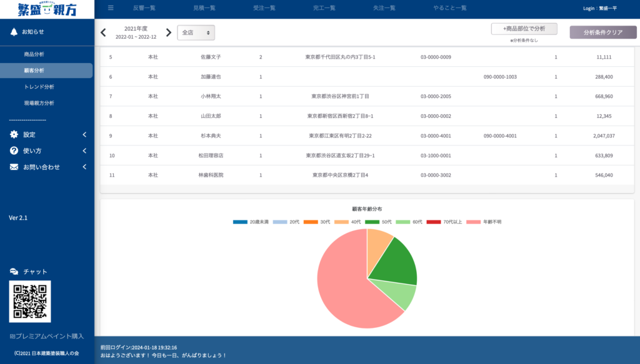Click the +商品部位で分析 button
This screenshot has width=640, height=364.
[524, 29]
